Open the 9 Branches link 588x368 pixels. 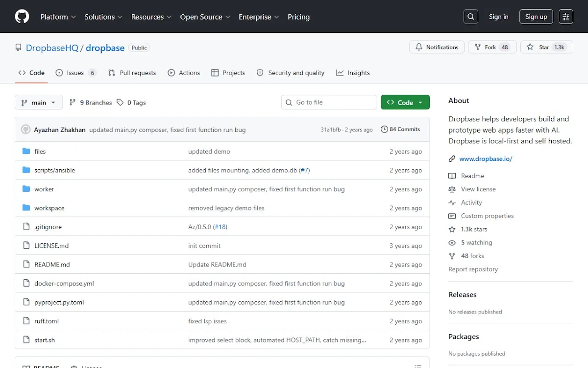coord(91,103)
